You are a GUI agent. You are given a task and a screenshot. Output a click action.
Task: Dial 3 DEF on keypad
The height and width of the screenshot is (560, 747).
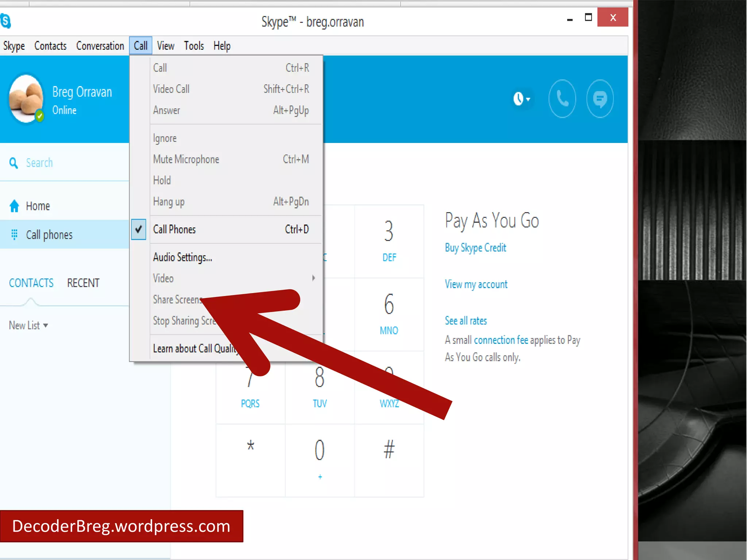coord(389,241)
